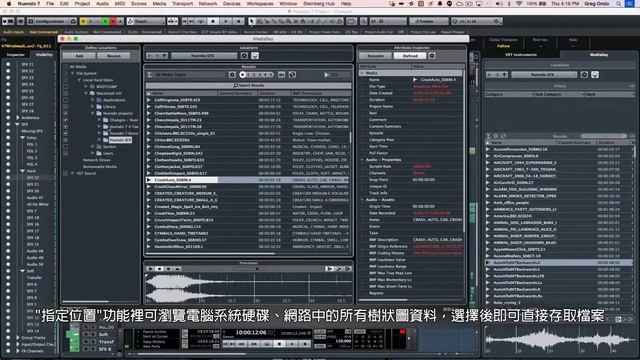Open the Sub Category filter dropdown in right zone
640x360 pixels.
tap(560, 94)
